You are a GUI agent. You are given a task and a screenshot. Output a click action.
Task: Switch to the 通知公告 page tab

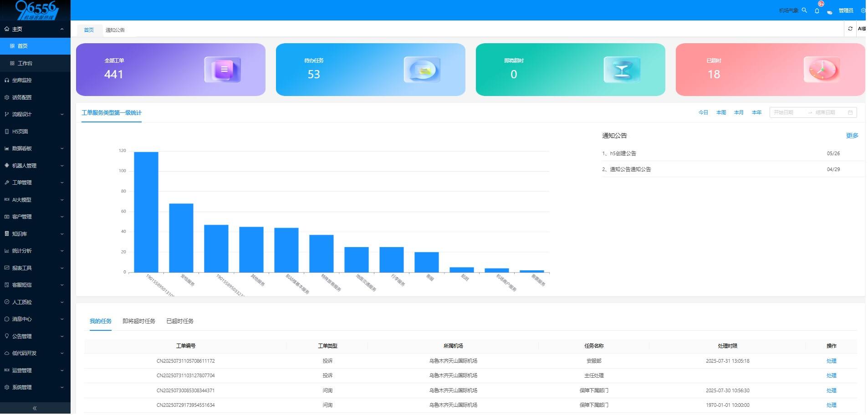pyautogui.click(x=115, y=30)
